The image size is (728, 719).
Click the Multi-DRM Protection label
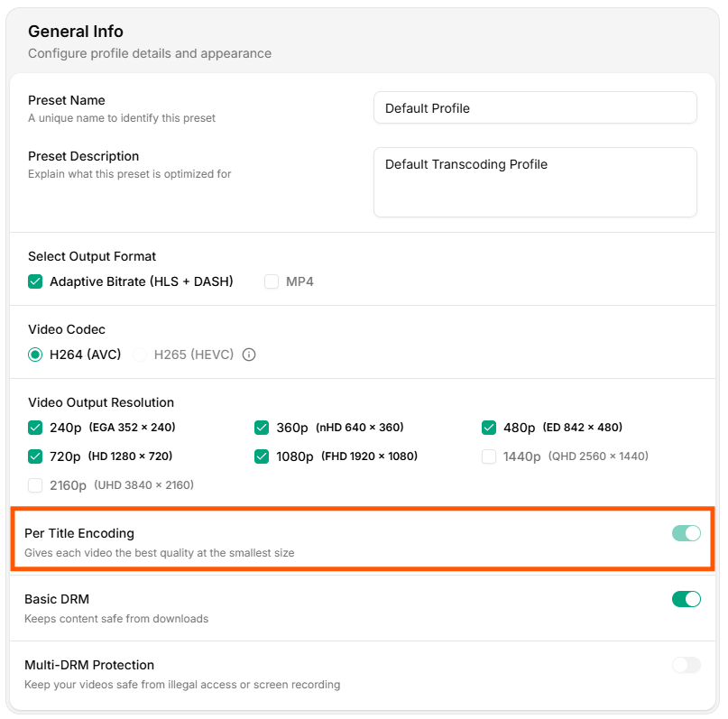coord(89,665)
